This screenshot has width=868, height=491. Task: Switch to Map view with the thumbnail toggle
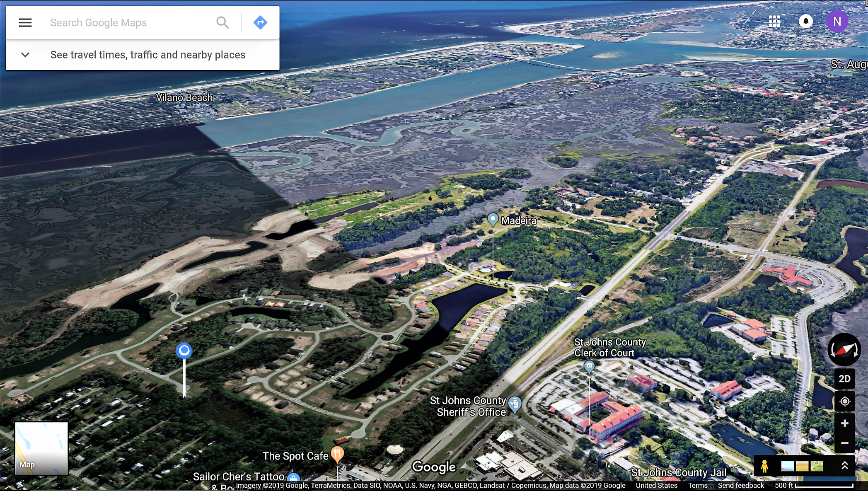pyautogui.click(x=41, y=448)
